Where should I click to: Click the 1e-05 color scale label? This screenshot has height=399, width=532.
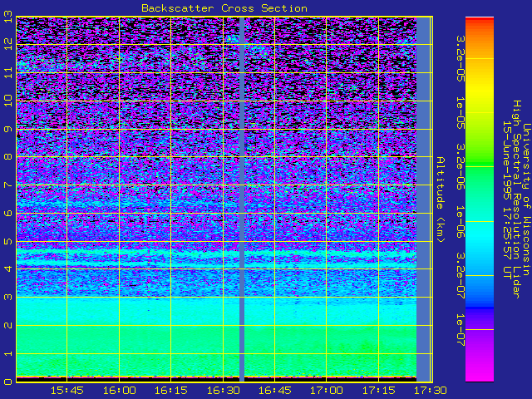click(x=460, y=113)
